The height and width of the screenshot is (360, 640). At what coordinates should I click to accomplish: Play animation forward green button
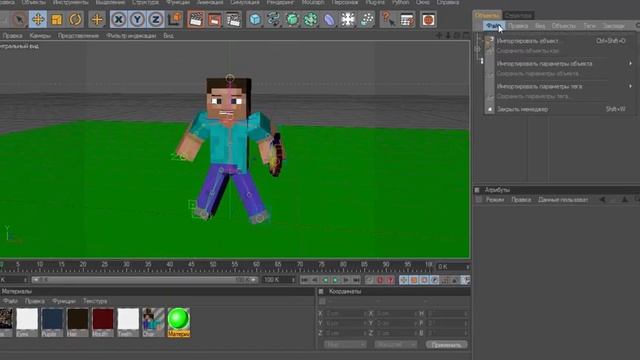[x=336, y=280]
